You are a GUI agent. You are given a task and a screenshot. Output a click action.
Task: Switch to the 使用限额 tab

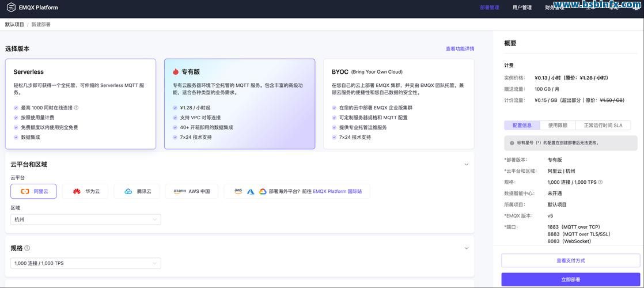(x=557, y=125)
